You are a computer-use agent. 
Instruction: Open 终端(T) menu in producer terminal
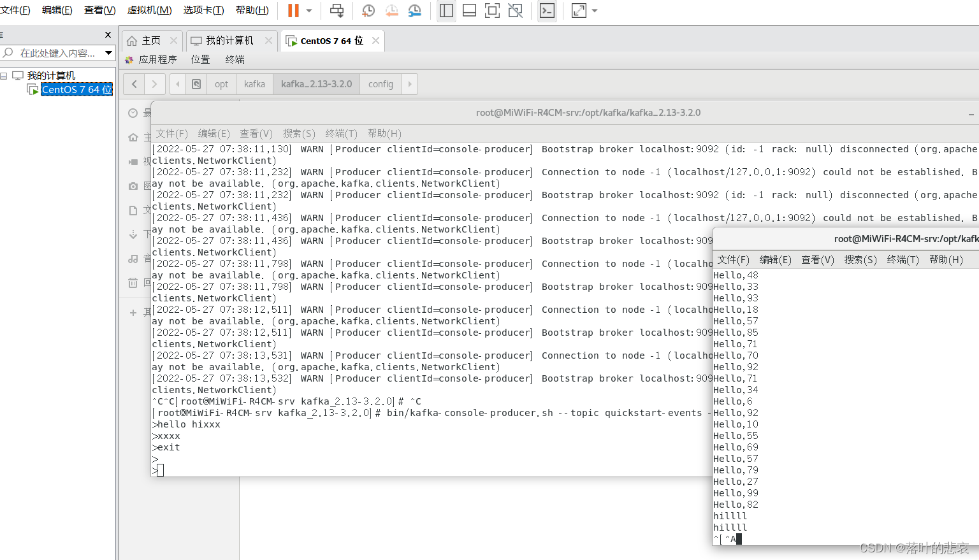(x=341, y=133)
